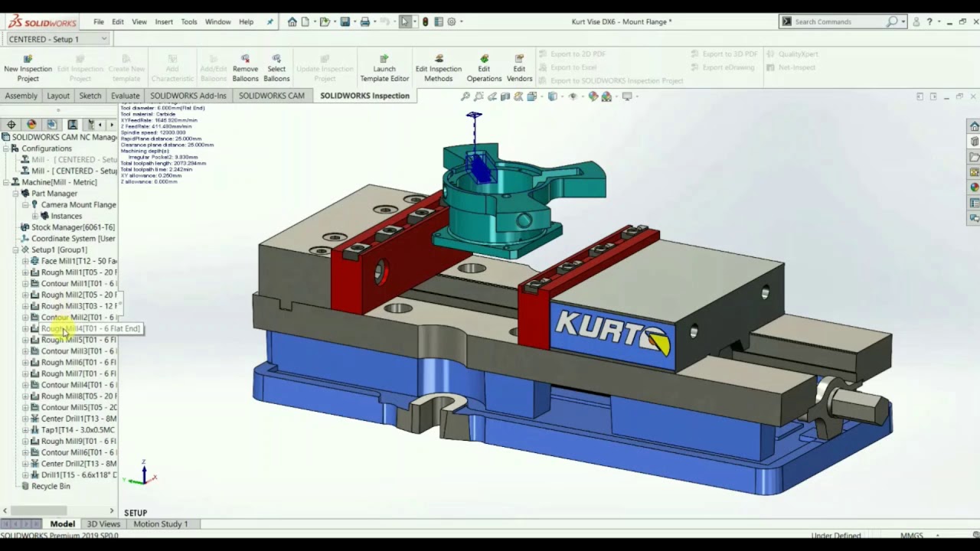Open SOLIDWORKS Resources in right task pane
This screenshot has width=980, height=551.
coord(974,126)
